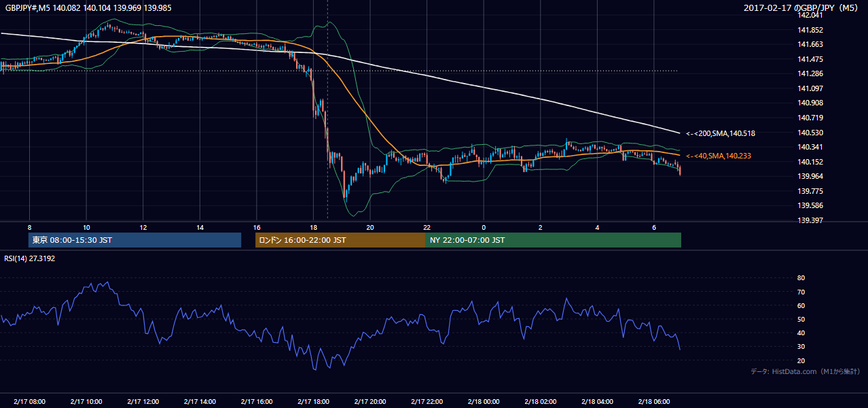Click price axis value 139.586
This screenshot has height=408, width=868.
810,205
